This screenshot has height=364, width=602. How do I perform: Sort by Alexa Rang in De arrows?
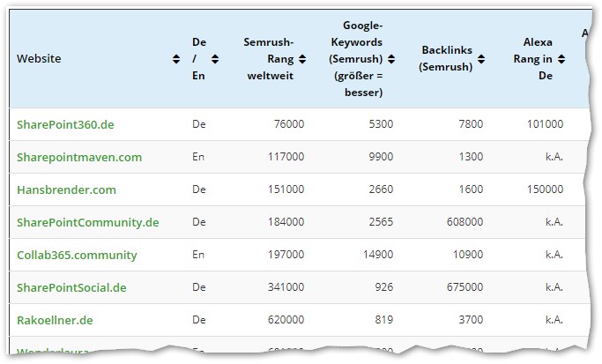point(561,59)
